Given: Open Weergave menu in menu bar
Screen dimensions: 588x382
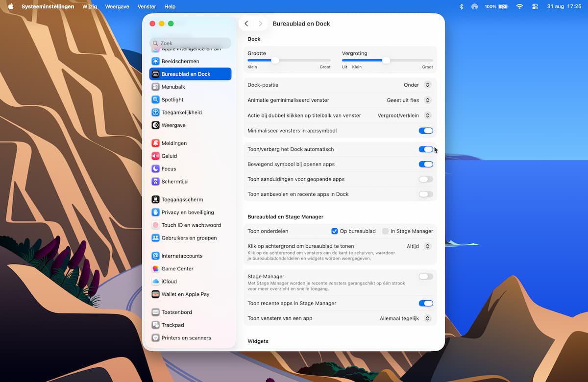Looking at the screenshot, I should click(118, 6).
